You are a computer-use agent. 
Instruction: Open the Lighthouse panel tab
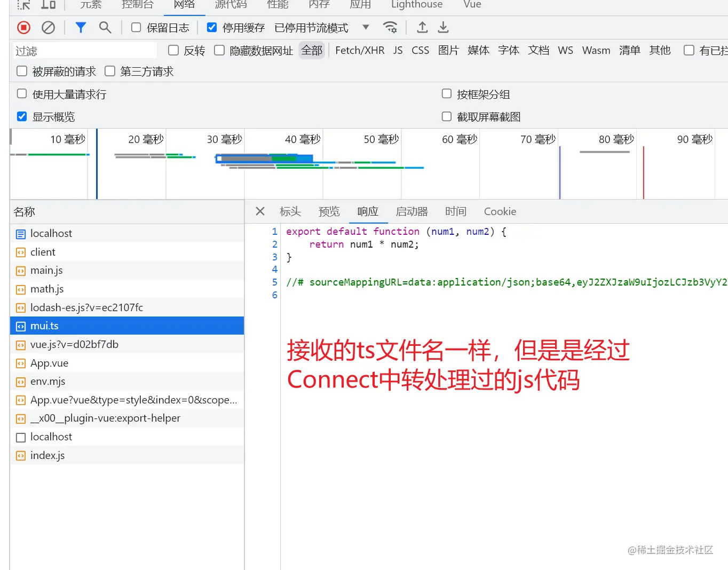point(417,4)
